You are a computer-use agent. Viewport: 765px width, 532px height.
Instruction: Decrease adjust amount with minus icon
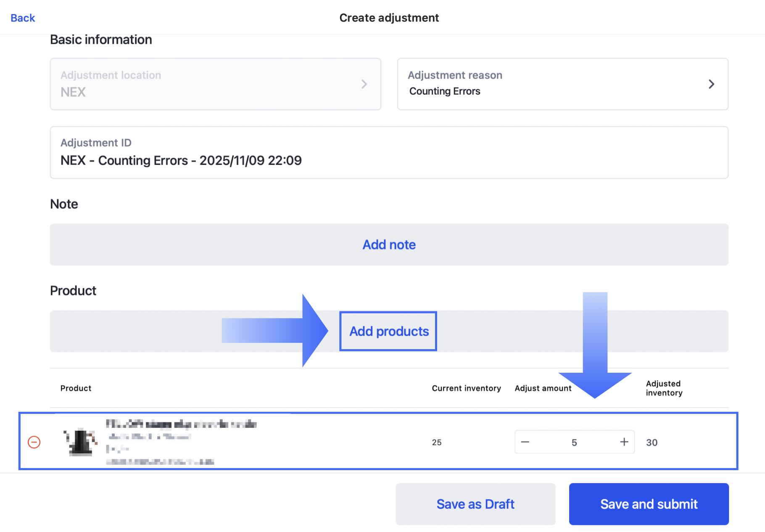click(525, 442)
